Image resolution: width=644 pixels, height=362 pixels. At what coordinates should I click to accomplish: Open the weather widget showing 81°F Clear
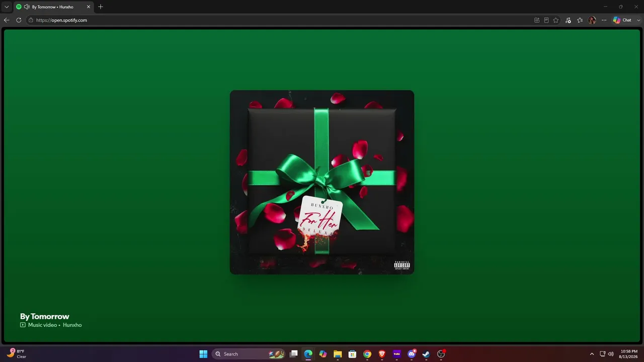[17, 353]
